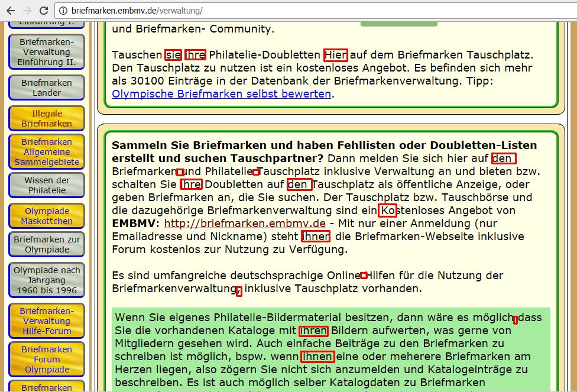Click the partially visible green button at page top
The image size is (577, 392).
click(x=398, y=24)
